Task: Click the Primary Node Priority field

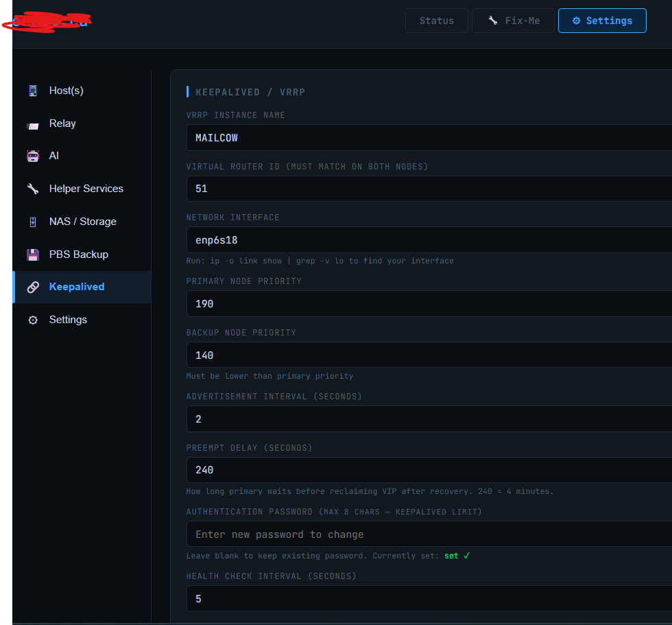Action: [x=429, y=304]
